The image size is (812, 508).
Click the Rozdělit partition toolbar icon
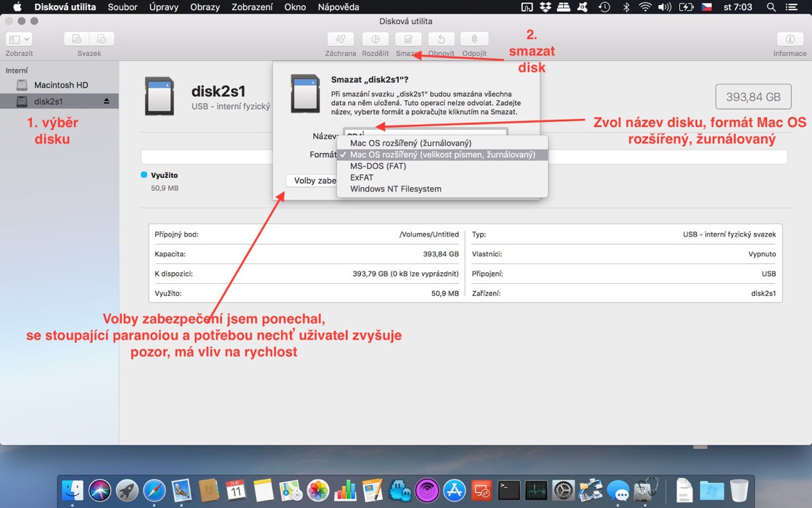(376, 39)
